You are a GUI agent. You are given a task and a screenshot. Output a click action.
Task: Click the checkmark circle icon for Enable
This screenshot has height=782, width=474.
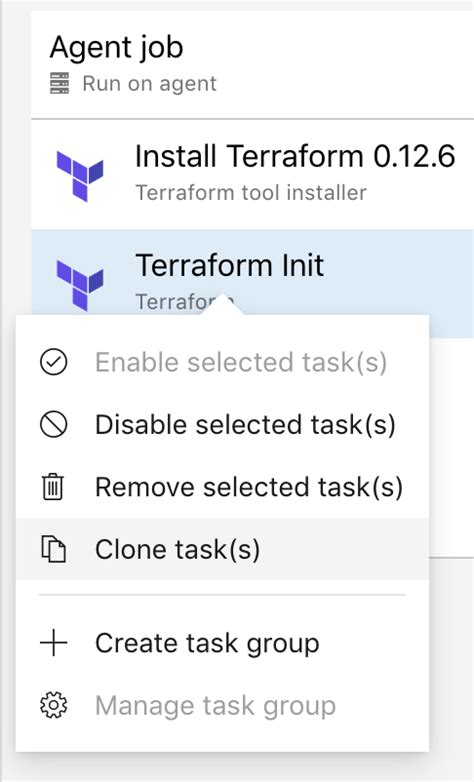(x=53, y=362)
